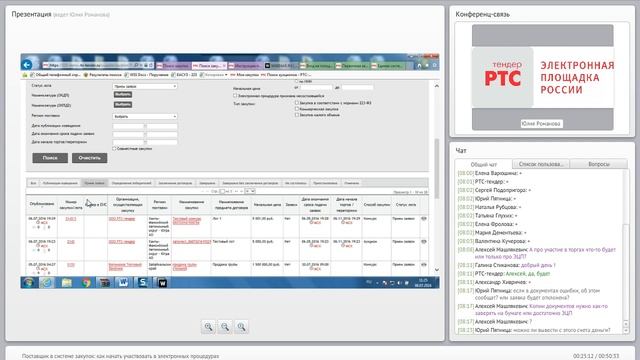Viewport: 640px width, 360px height.
Task: Open the blue Word taskbar icon
Action: pyautogui.click(x=123, y=282)
